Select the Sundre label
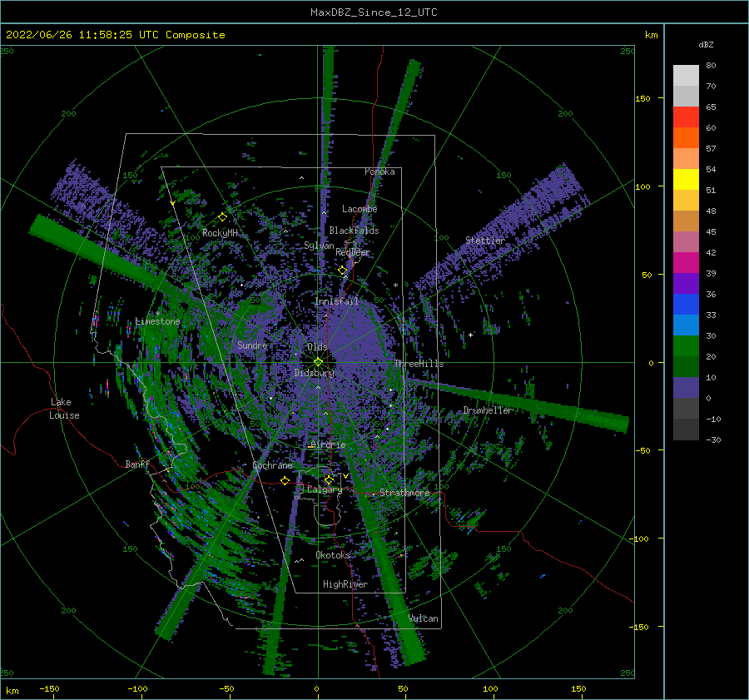The width and height of the screenshot is (749, 700). pos(252,345)
